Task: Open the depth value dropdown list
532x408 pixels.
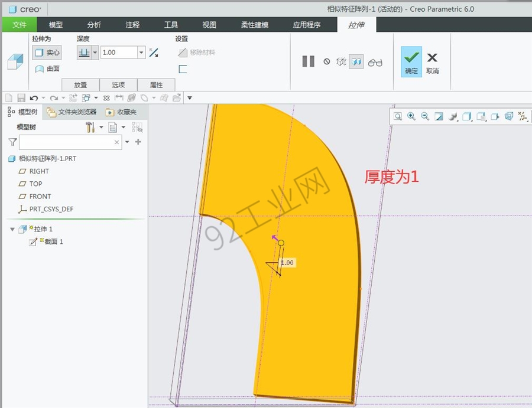Action: click(x=141, y=53)
